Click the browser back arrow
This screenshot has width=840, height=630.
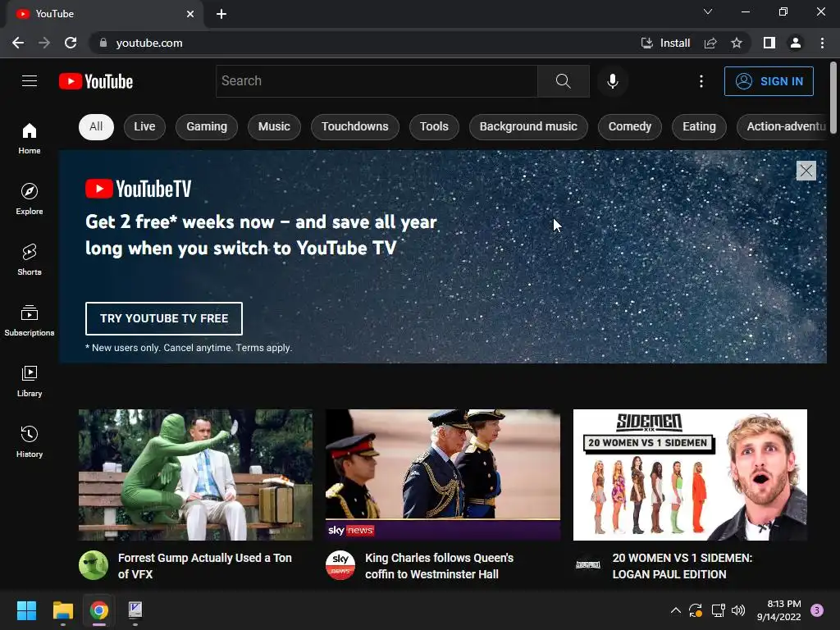18,43
